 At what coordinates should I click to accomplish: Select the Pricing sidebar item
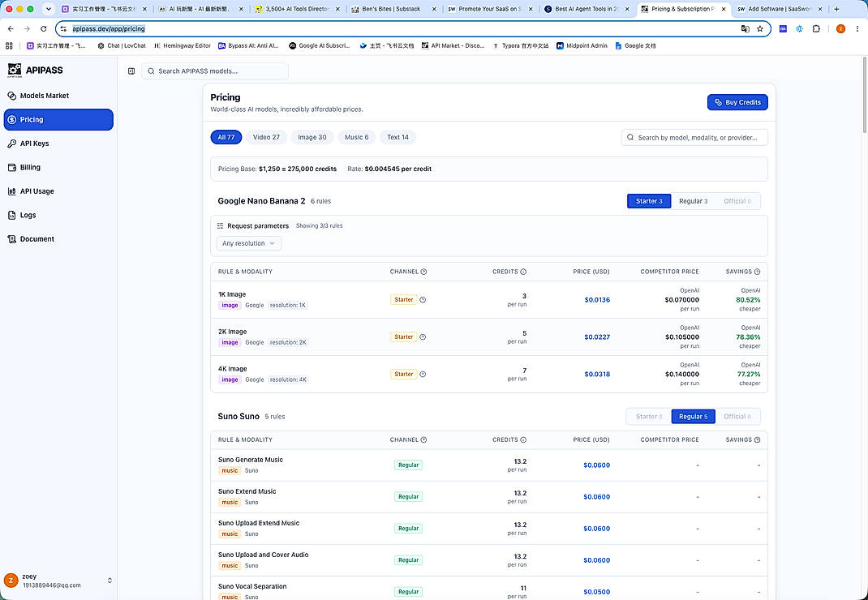[58, 119]
